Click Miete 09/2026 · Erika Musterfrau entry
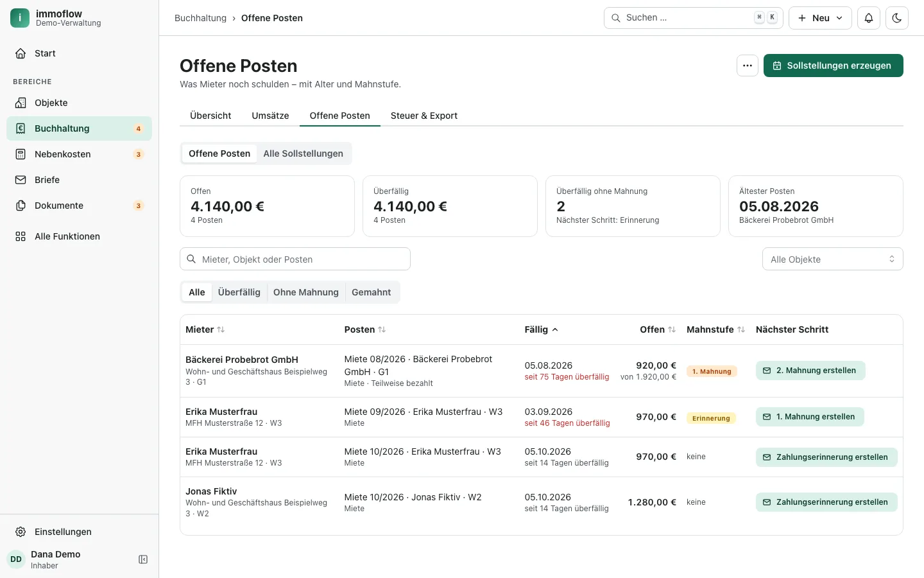Screen dimensions: 924x578 (x=424, y=412)
